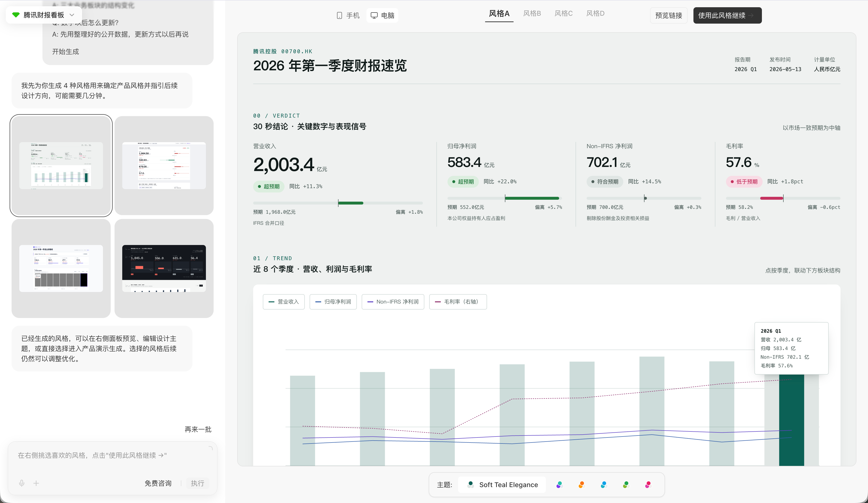
Task: Click the 超预期 badge under 归母净利润
Action: click(463, 182)
